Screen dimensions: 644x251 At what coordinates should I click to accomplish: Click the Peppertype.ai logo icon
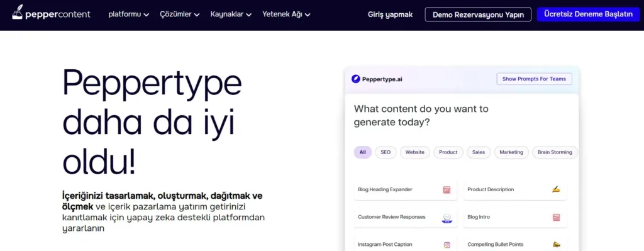[x=356, y=79]
